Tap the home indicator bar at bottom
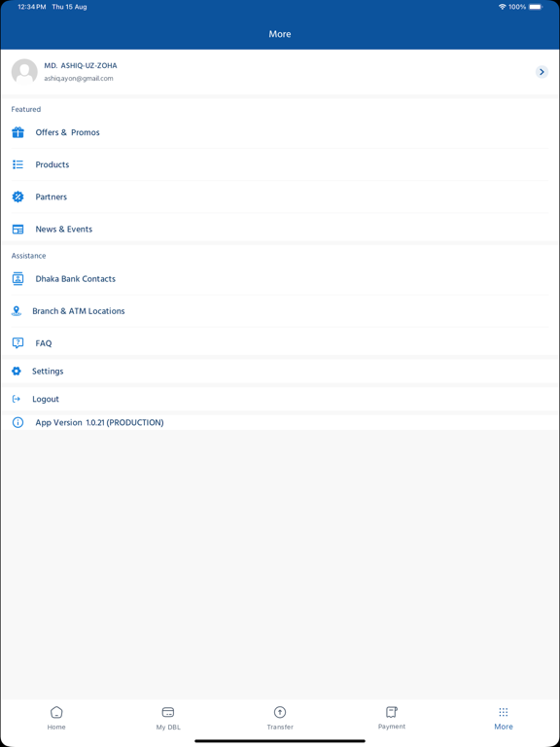 (280, 741)
